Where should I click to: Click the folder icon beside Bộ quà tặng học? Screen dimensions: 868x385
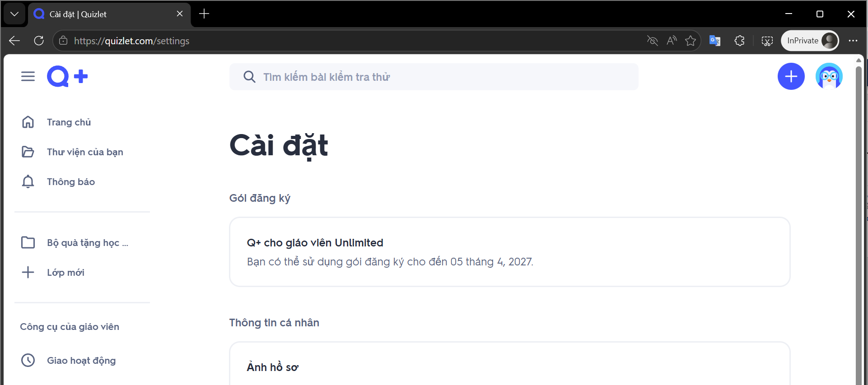28,242
